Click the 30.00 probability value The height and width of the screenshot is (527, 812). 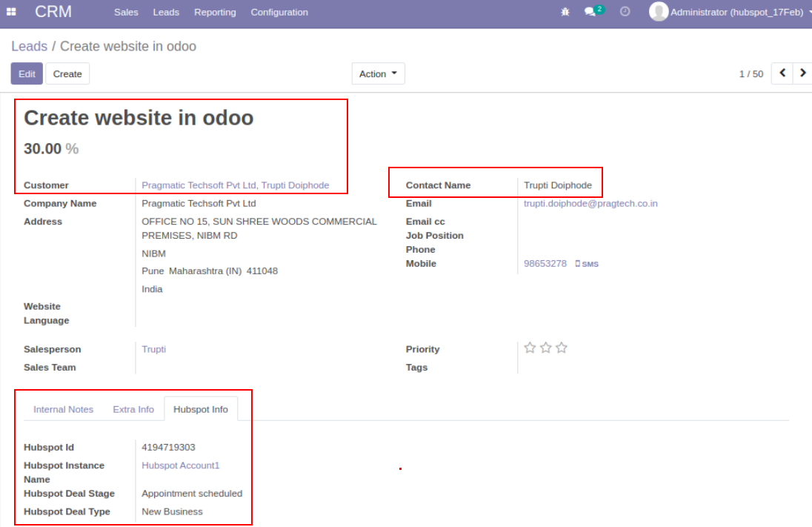click(42, 149)
